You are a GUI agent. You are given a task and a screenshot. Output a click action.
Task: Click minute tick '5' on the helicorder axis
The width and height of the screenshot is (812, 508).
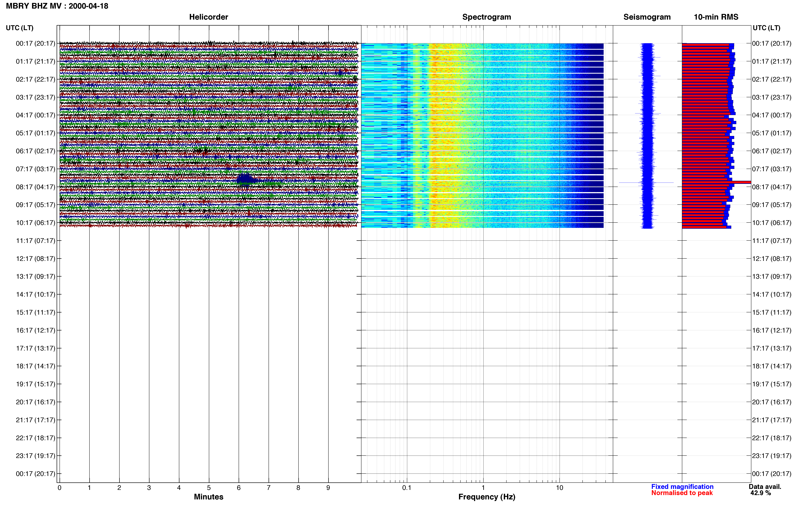(209, 488)
